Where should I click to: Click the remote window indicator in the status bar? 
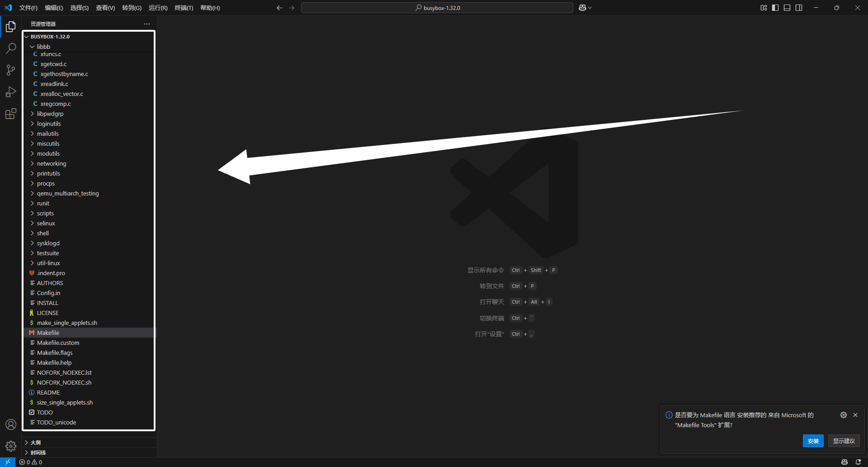click(x=8, y=462)
